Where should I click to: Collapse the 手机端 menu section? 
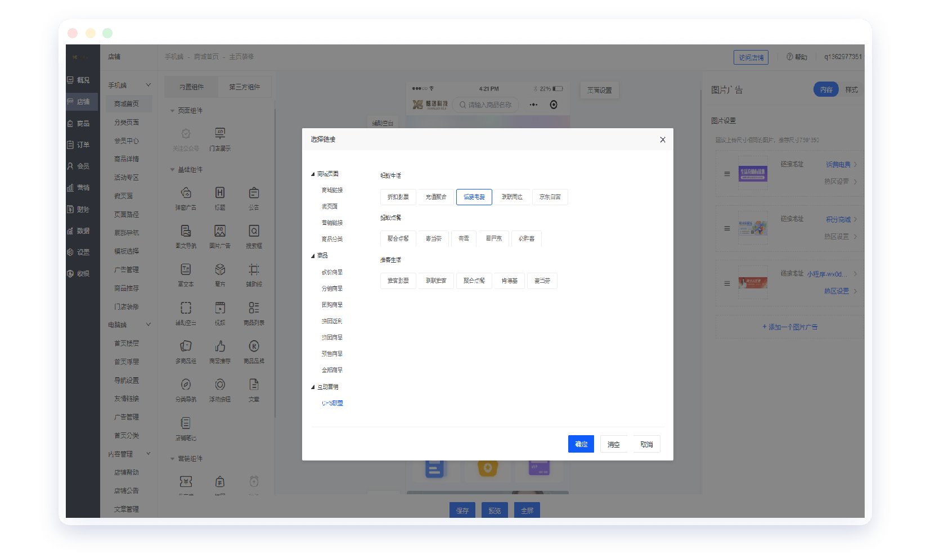point(149,85)
